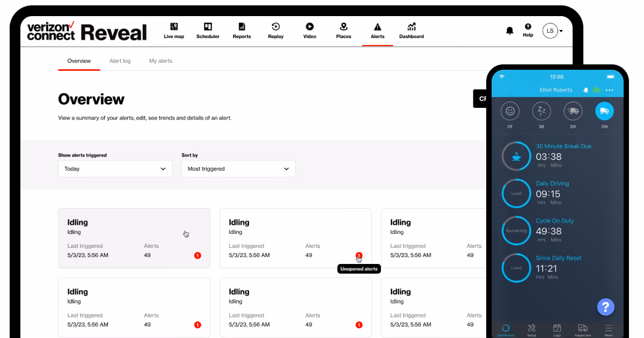Open the Dashboard from the top bar
Viewport: 644px width, 338px height.
pyautogui.click(x=412, y=31)
